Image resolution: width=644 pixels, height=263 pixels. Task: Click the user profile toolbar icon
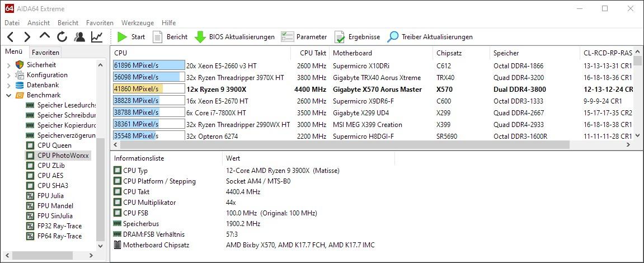[x=79, y=37]
